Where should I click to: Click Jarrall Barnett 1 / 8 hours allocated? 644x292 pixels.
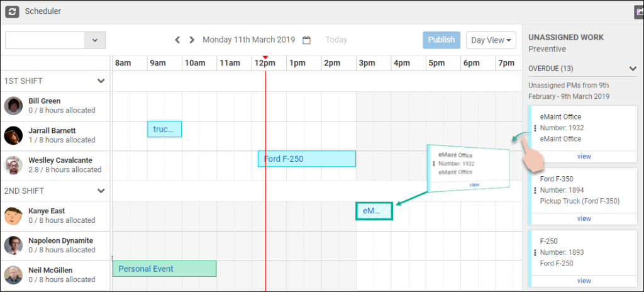coord(62,140)
